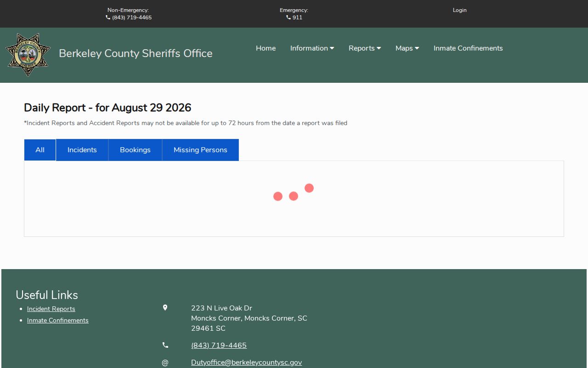The width and height of the screenshot is (588, 368).
Task: Click the Useful Links heading
Action: 47,295
